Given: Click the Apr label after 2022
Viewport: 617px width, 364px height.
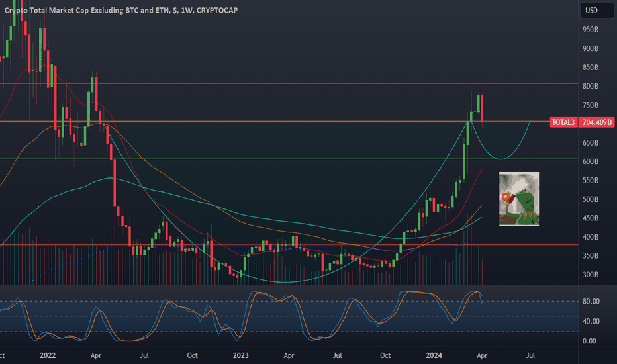Looking at the screenshot, I should point(96,355).
